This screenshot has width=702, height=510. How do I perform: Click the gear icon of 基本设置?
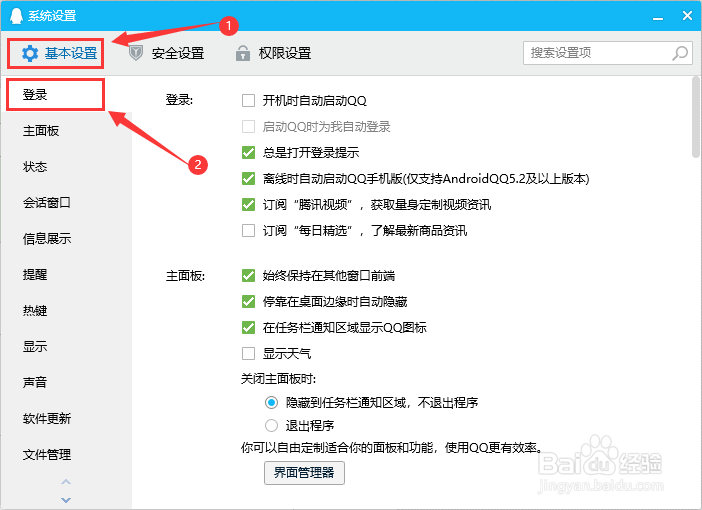pos(30,53)
